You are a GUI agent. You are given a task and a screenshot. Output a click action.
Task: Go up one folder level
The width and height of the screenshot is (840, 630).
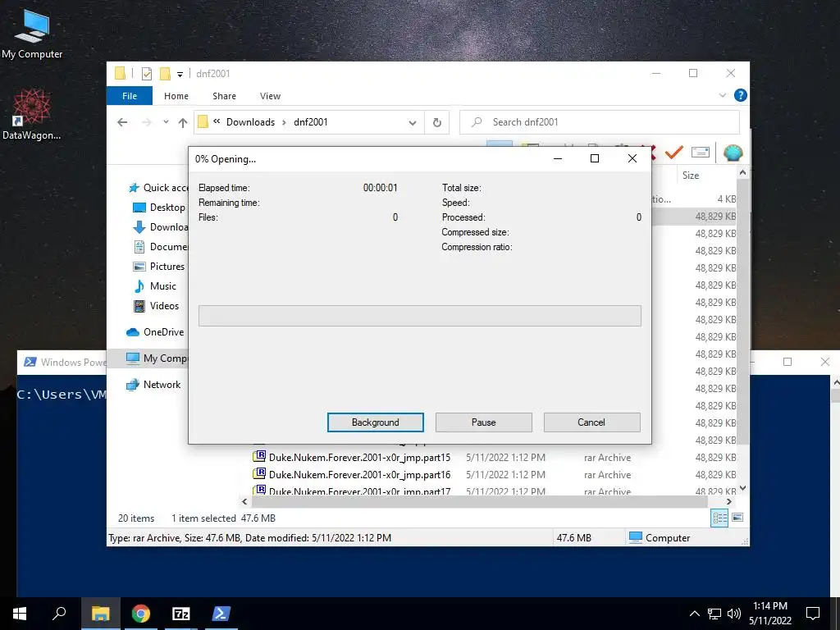[x=183, y=123]
